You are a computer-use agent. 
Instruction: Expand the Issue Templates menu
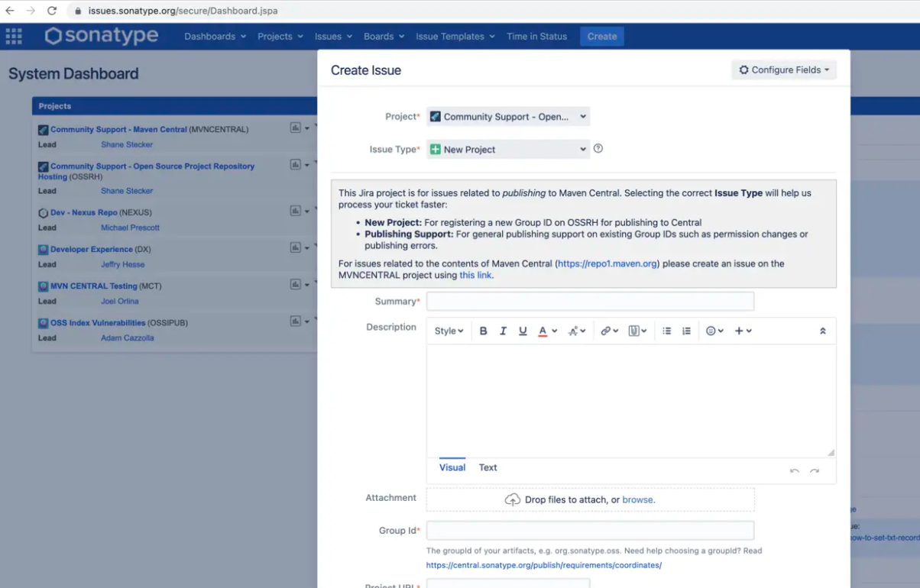[x=455, y=36]
